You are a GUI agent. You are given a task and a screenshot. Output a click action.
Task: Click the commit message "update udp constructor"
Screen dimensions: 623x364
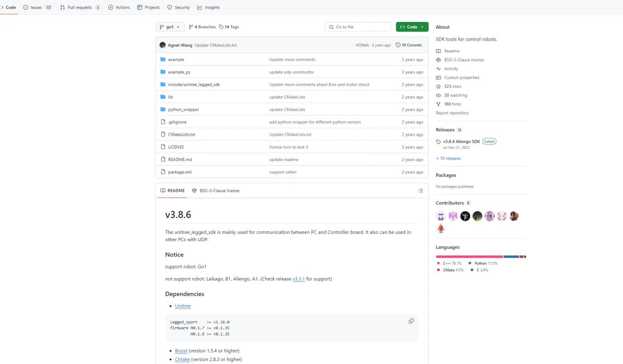(x=291, y=72)
